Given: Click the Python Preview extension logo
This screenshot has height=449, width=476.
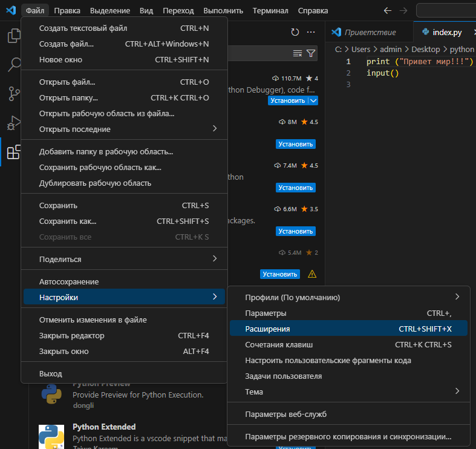Looking at the screenshot, I should point(51,394).
